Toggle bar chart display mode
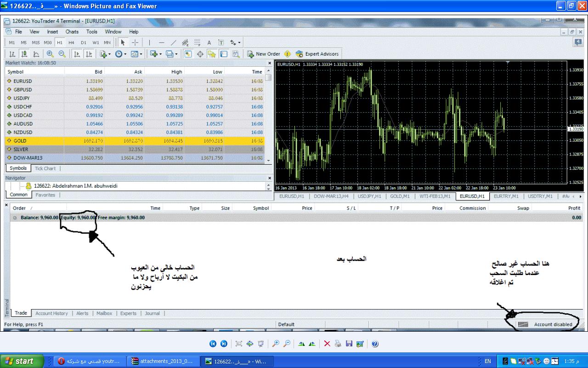 click(x=12, y=54)
